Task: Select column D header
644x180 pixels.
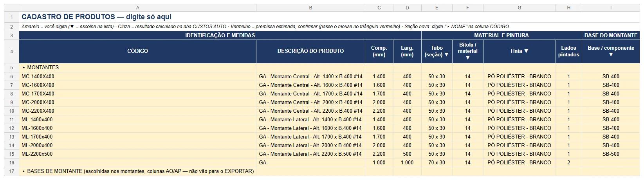Action: point(407,8)
